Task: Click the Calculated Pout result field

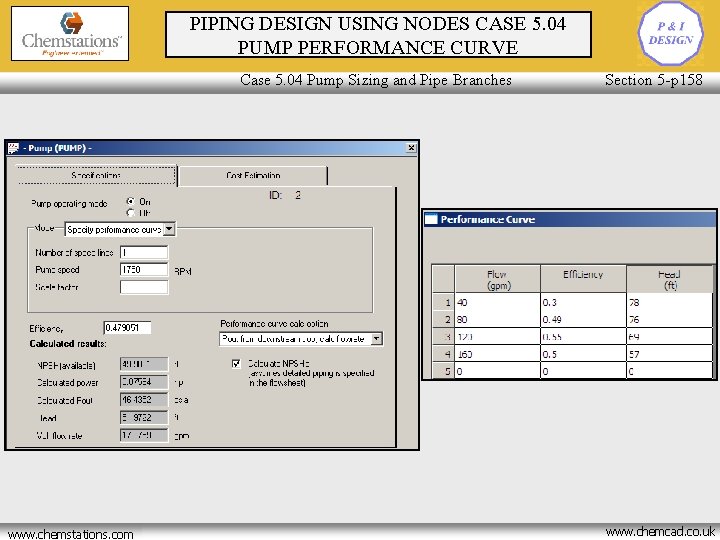Action: 144,400
